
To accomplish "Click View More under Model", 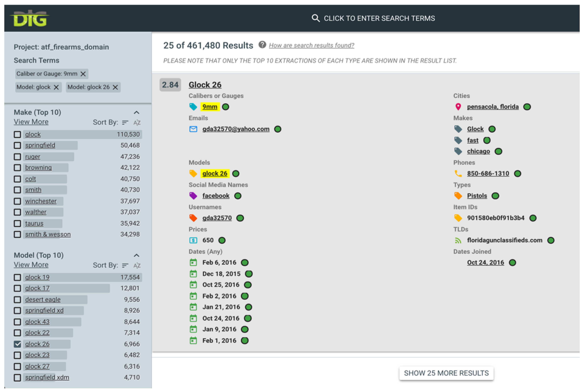I will pos(31,265).
